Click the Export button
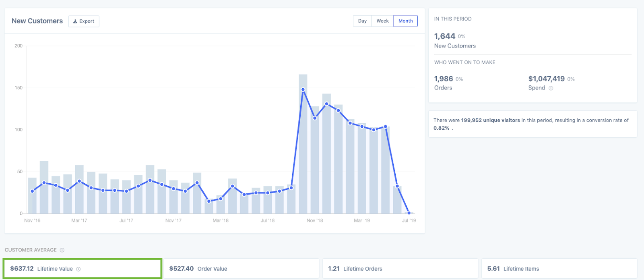The image size is (644, 280). point(84,21)
